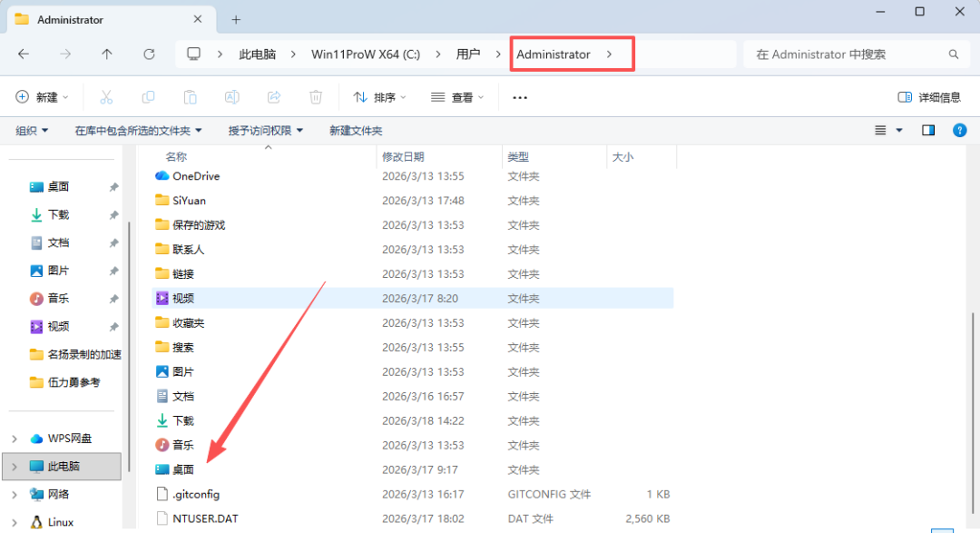
Task: Expand chevron after Administrator in address bar
Action: coord(610,54)
